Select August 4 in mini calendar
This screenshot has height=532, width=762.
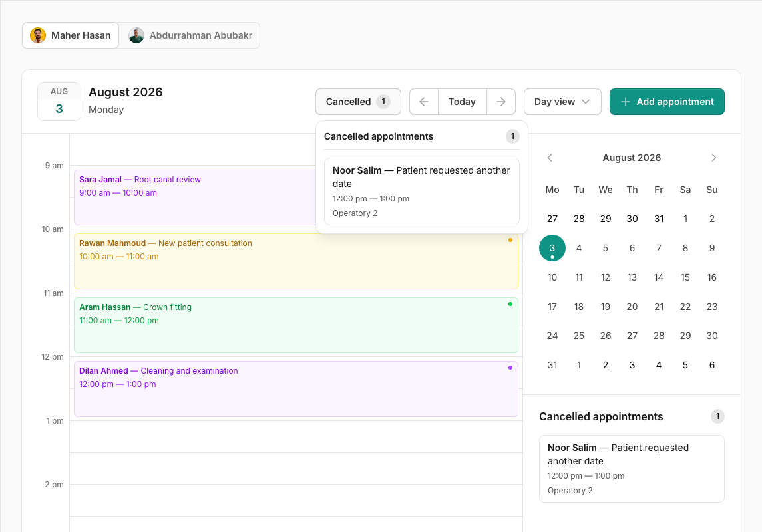click(x=579, y=248)
